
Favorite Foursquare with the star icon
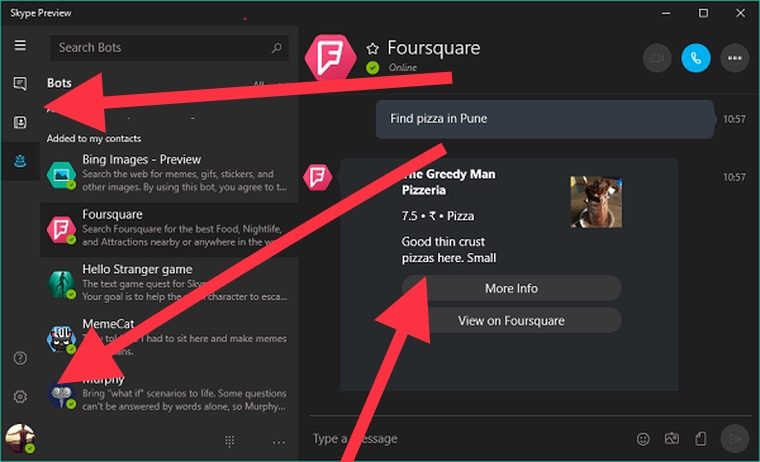(x=372, y=48)
